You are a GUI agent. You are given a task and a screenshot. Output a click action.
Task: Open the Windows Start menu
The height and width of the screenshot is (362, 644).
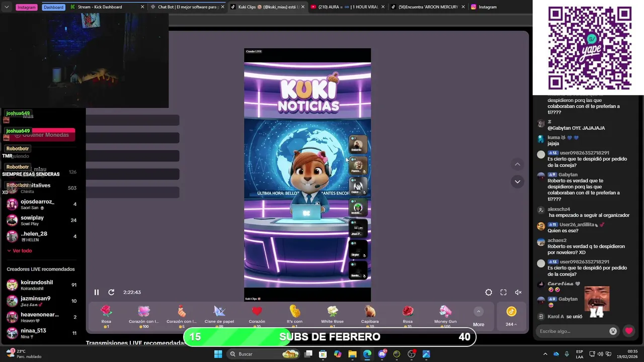218,354
